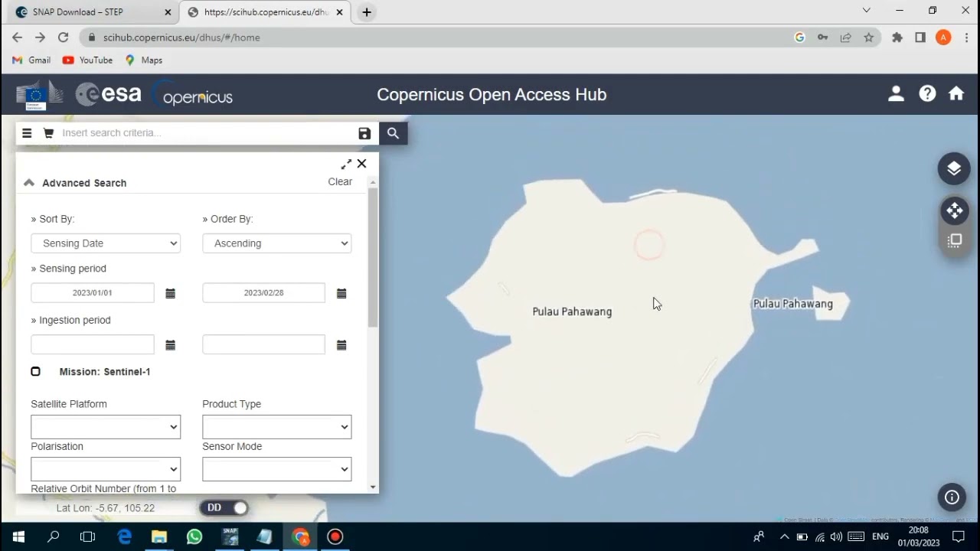Open the Sort By dropdown
The image size is (980, 551).
point(106,243)
